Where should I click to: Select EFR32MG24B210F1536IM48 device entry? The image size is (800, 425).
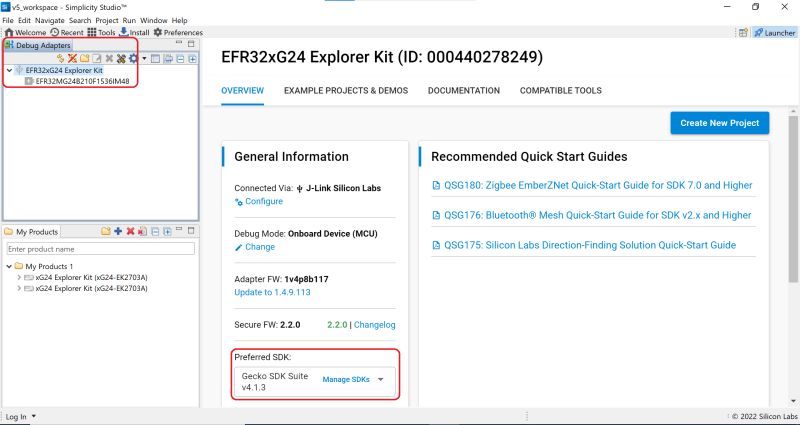point(82,81)
